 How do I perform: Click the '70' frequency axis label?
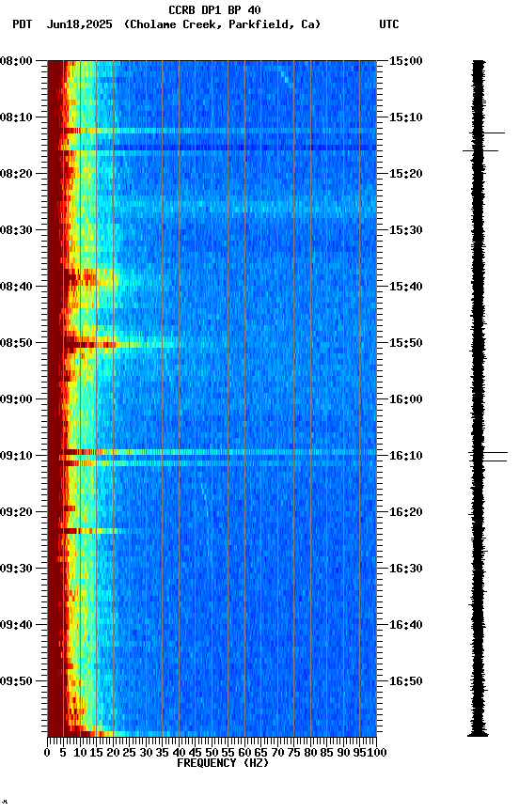click(x=277, y=753)
